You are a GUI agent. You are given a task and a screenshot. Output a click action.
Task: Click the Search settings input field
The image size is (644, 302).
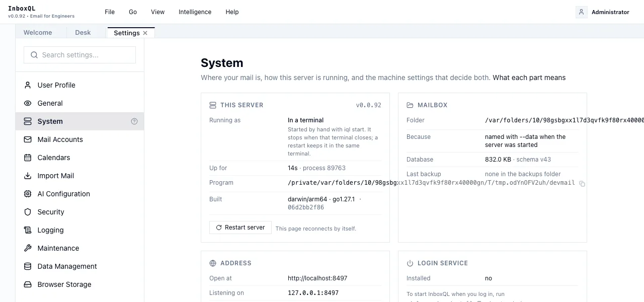point(79,55)
